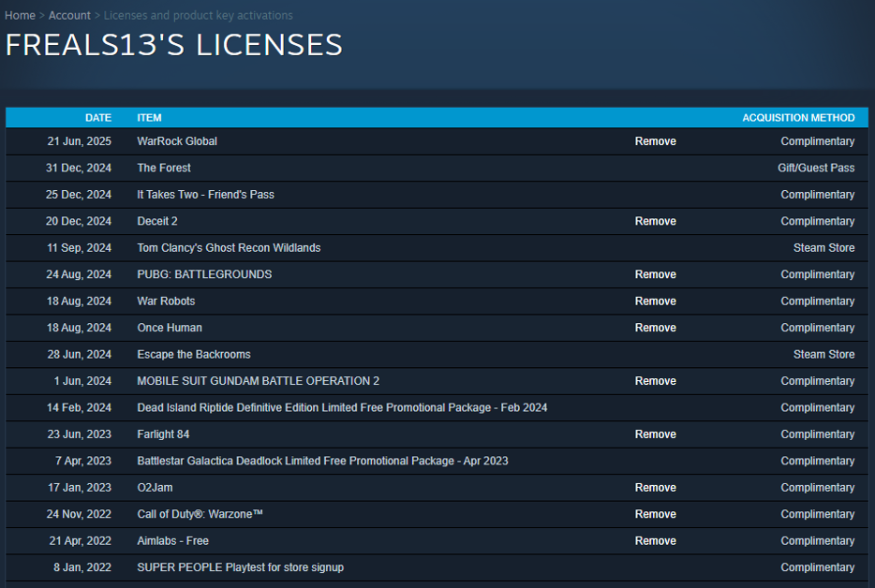This screenshot has width=875, height=588.
Task: Remove the War Robots license
Action: click(655, 301)
